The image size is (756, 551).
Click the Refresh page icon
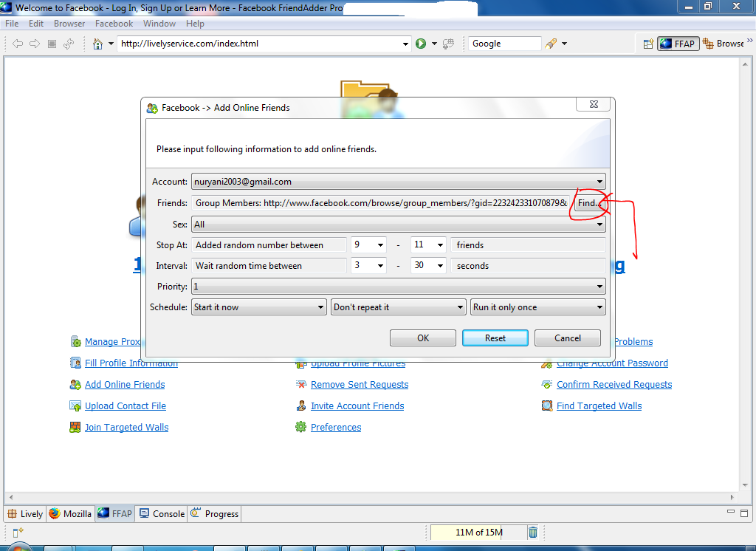[69, 44]
